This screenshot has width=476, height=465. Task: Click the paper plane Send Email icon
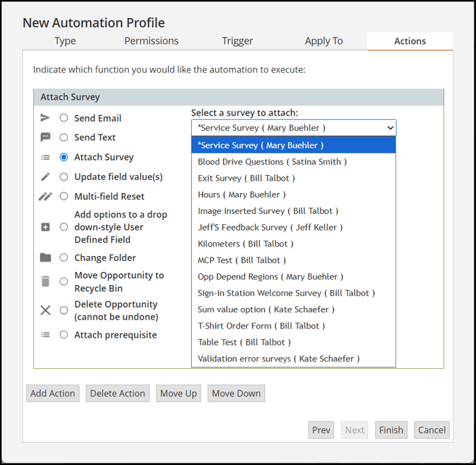pos(45,118)
